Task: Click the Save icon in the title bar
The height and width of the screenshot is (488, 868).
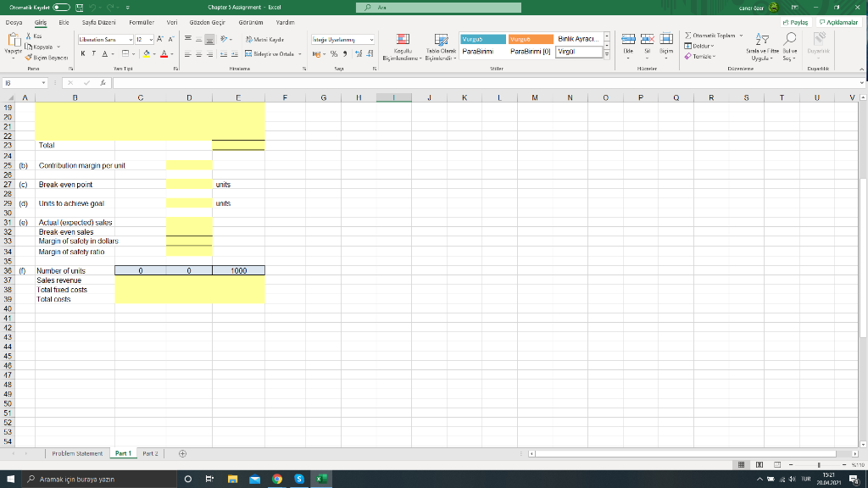Action: (x=79, y=8)
